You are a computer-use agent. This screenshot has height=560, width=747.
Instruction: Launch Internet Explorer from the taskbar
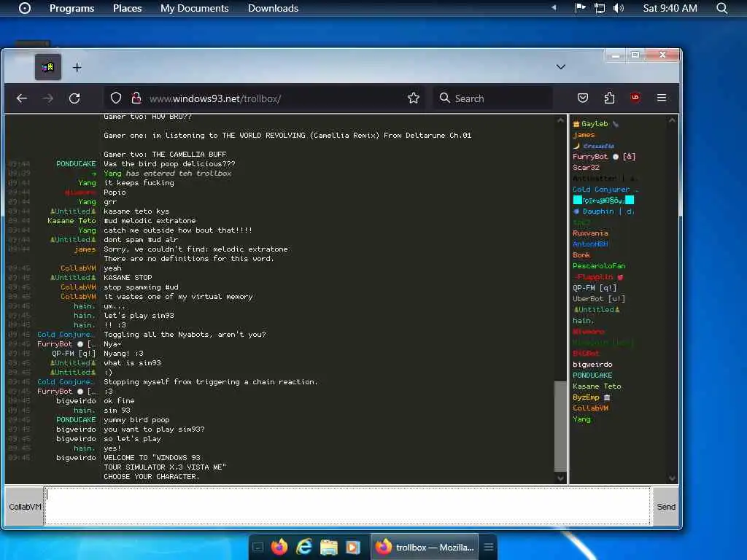[304, 547]
